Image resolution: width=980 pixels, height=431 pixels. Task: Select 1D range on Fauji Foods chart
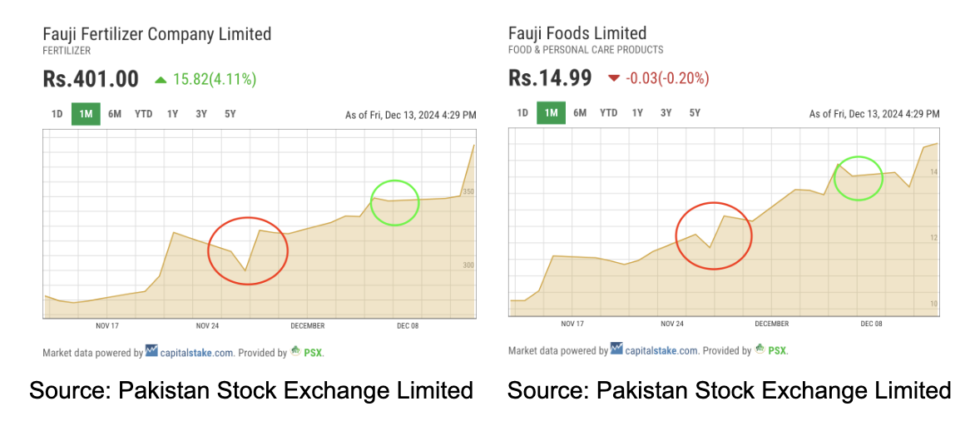click(522, 113)
